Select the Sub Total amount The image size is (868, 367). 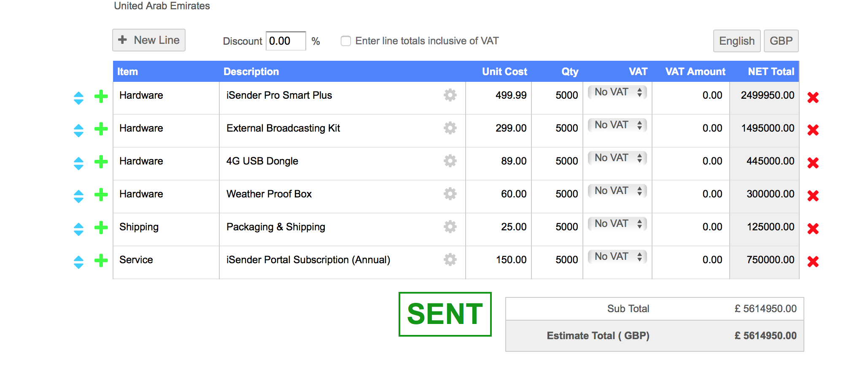[766, 309]
